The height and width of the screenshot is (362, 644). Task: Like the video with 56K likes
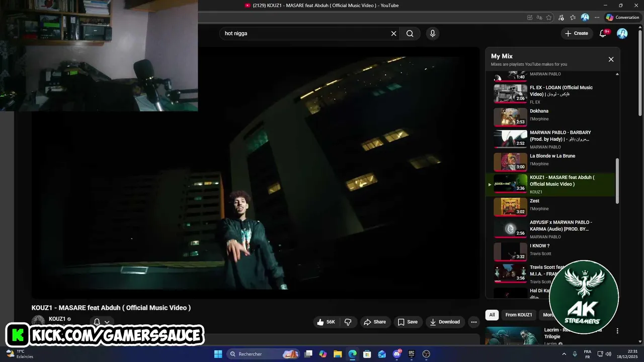coord(326,322)
